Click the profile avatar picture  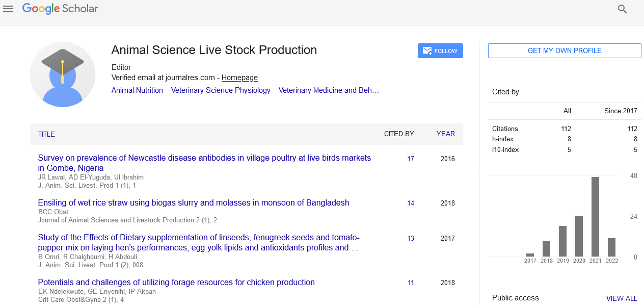[x=63, y=74]
